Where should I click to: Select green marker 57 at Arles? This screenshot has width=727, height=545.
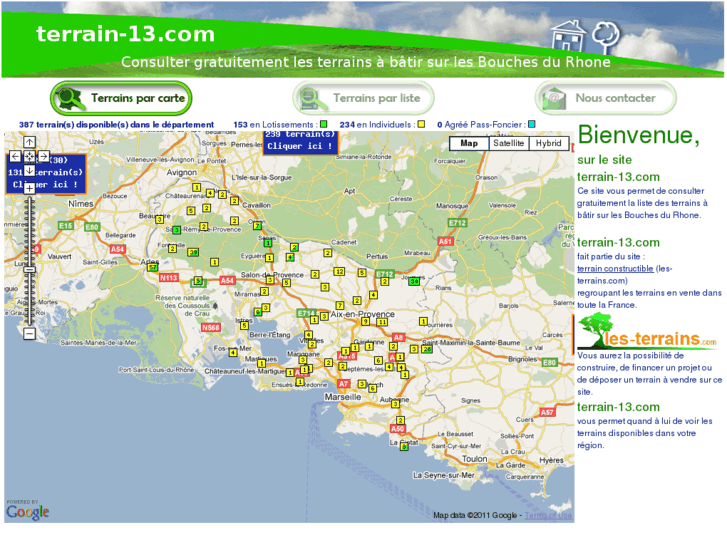click(x=153, y=267)
